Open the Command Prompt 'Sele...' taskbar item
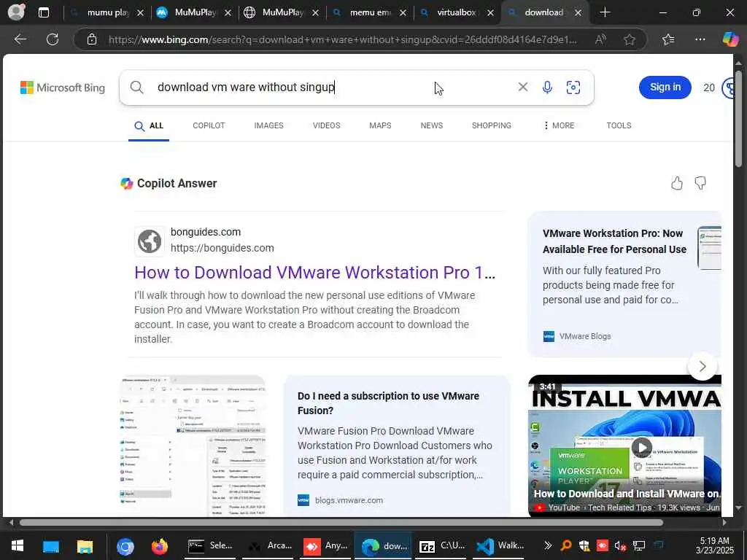 click(209, 545)
